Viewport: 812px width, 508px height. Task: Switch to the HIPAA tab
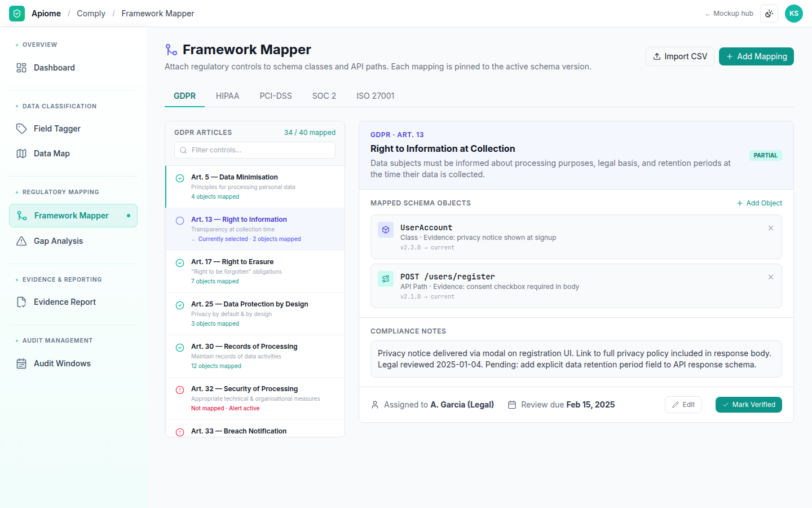[x=227, y=96]
